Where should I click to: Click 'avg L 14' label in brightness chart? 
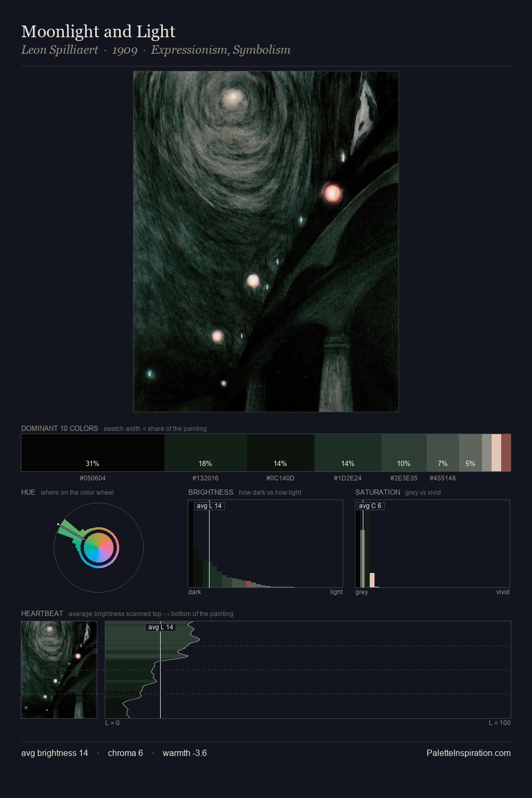pos(209,506)
